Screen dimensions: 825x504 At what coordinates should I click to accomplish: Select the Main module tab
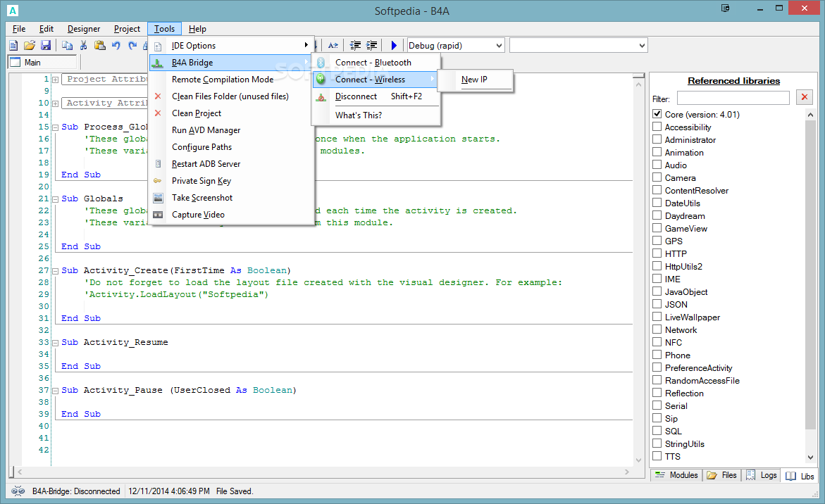(42, 63)
